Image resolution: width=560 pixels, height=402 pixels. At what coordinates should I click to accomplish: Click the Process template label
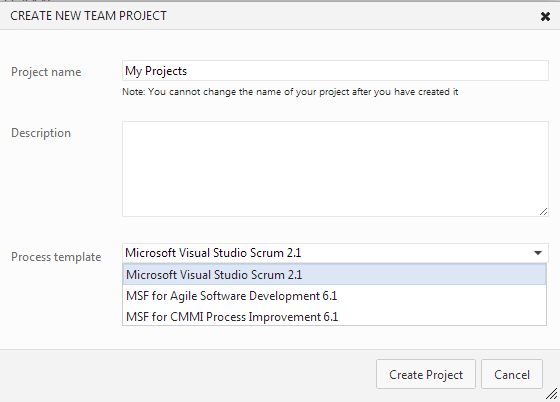coord(56,257)
